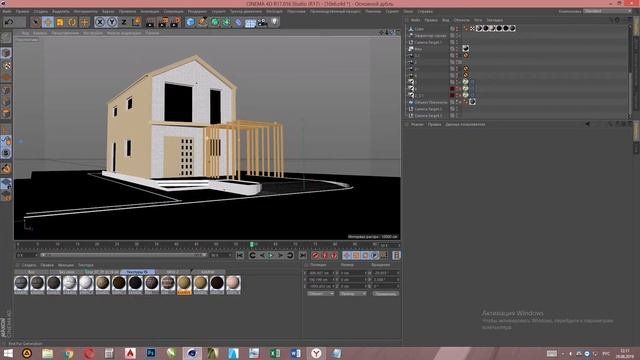Click the timeline range slider bar
The image size is (640, 360).
pyautogui.click(x=124, y=255)
